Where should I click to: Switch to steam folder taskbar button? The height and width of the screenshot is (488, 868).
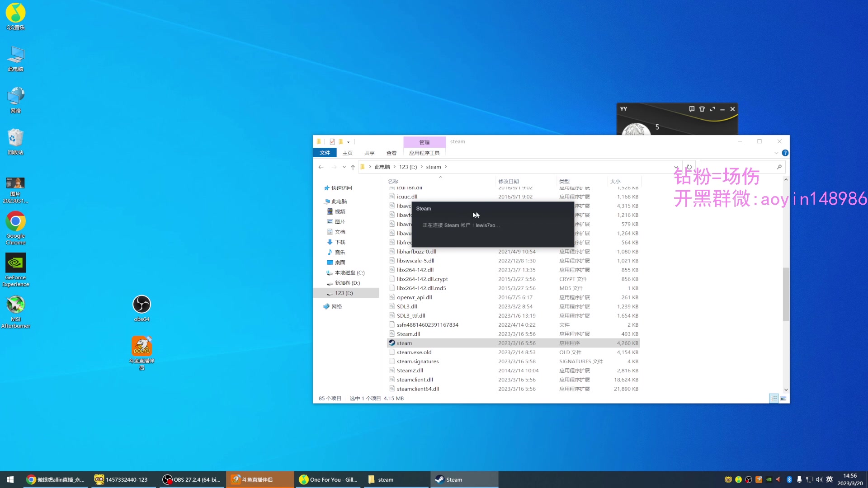pos(396,479)
